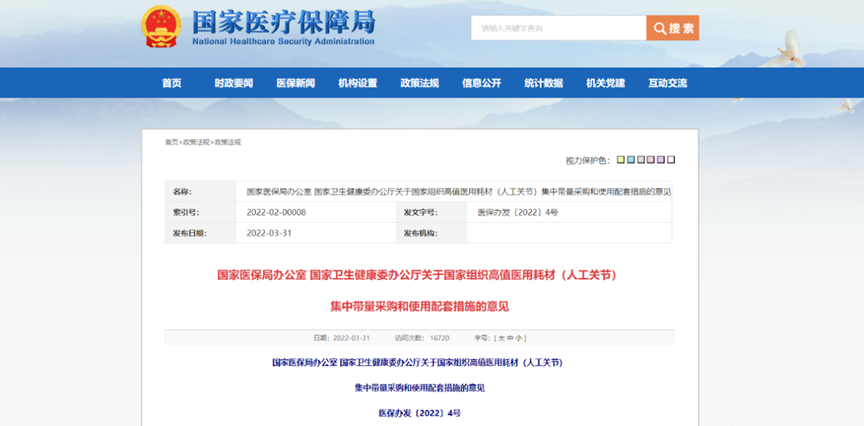Click the search keyword input field
The height and width of the screenshot is (426, 864).
(x=558, y=28)
